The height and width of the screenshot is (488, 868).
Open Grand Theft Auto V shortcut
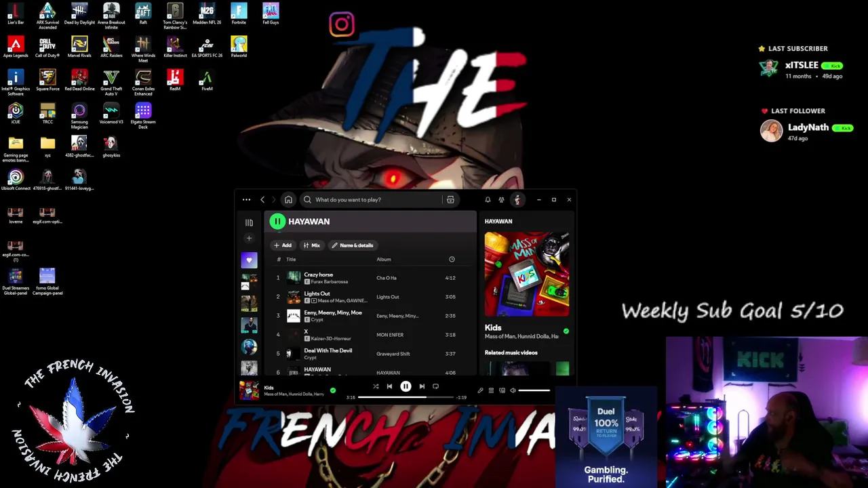click(111, 82)
